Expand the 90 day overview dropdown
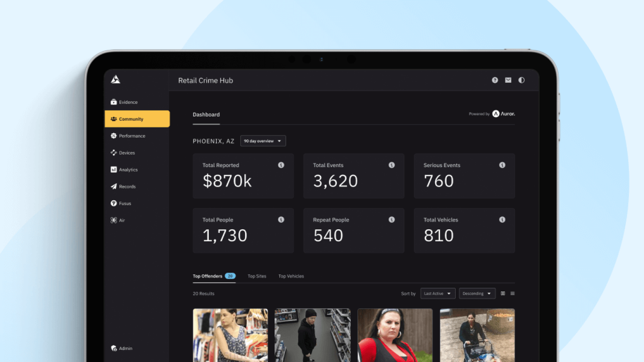Screen dimensions: 644x362 click(x=263, y=141)
